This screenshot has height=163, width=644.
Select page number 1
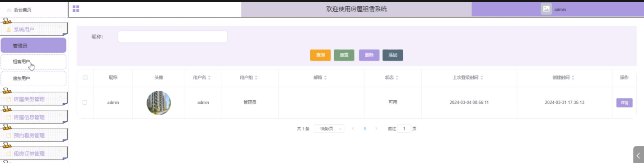[x=365, y=129]
